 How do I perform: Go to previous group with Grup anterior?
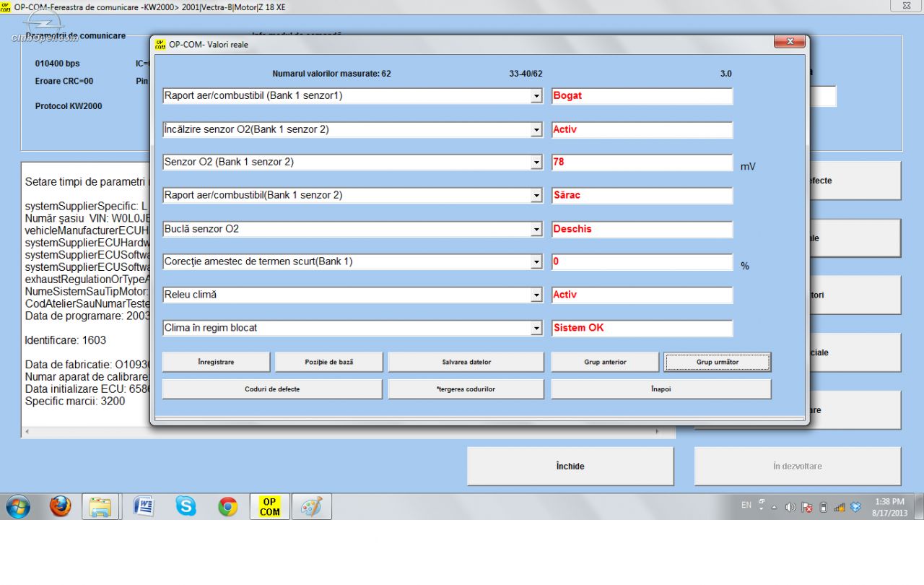(x=605, y=362)
